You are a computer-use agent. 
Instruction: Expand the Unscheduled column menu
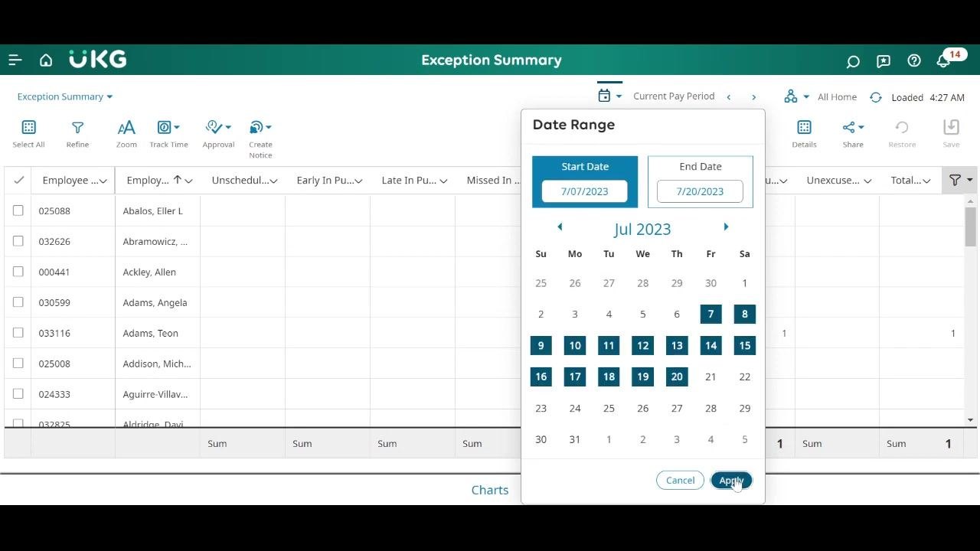(x=273, y=181)
